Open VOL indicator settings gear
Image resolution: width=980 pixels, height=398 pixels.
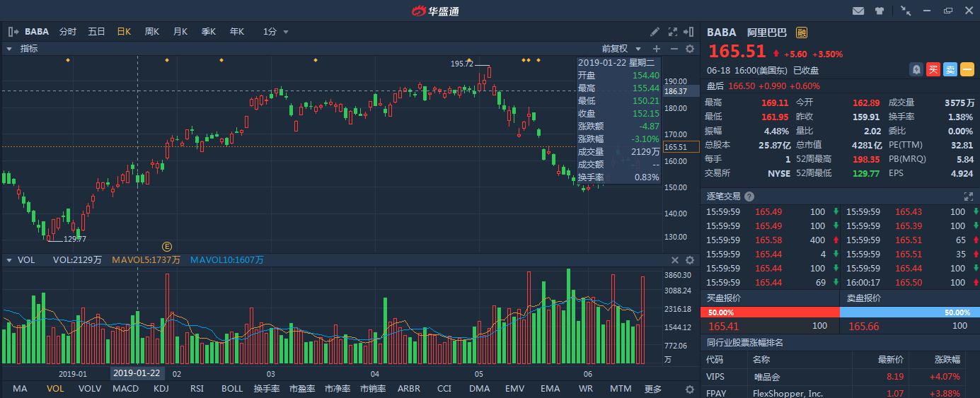pyautogui.click(x=690, y=260)
